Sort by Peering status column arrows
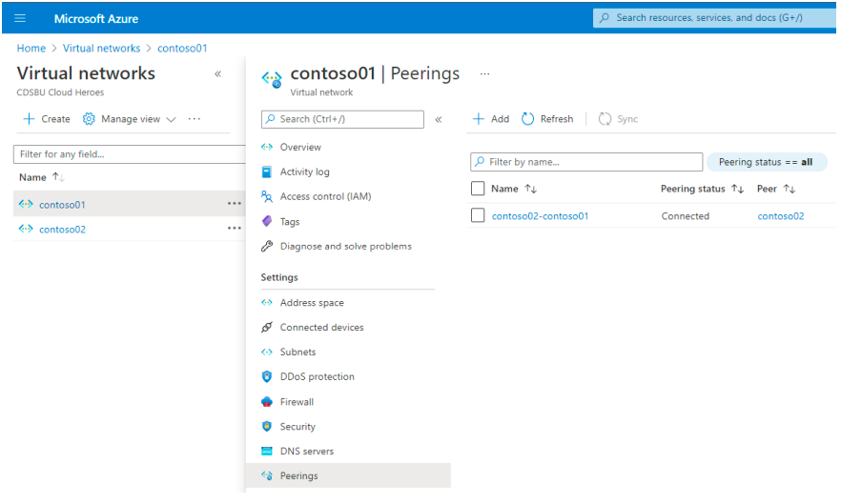The width and height of the screenshot is (841, 504). coord(737,189)
